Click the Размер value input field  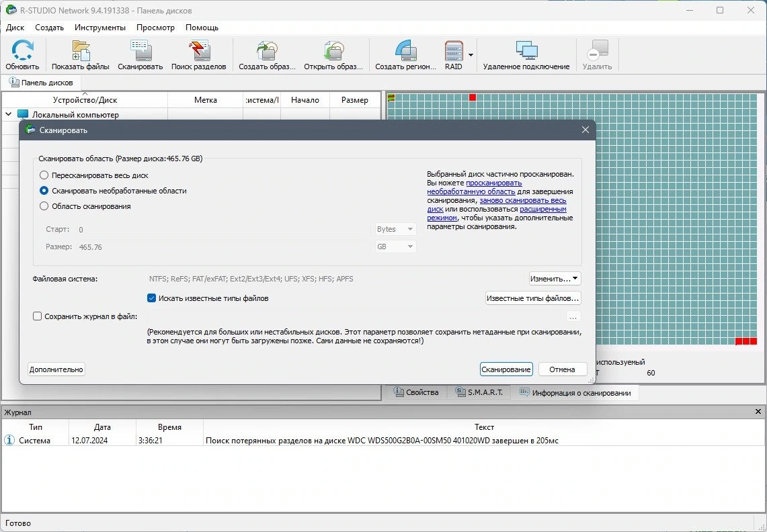(224, 247)
